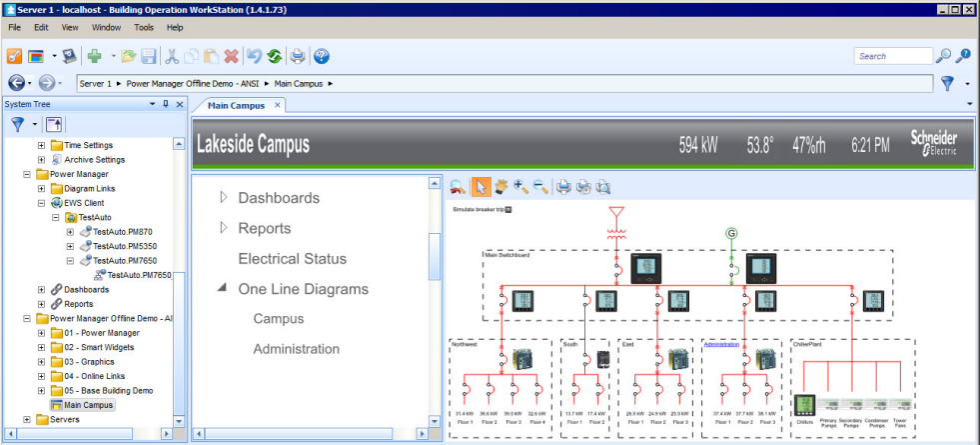Image resolution: width=980 pixels, height=445 pixels.
Task: Select the pointer arrow tool in graphic toolbar
Action: (x=480, y=186)
